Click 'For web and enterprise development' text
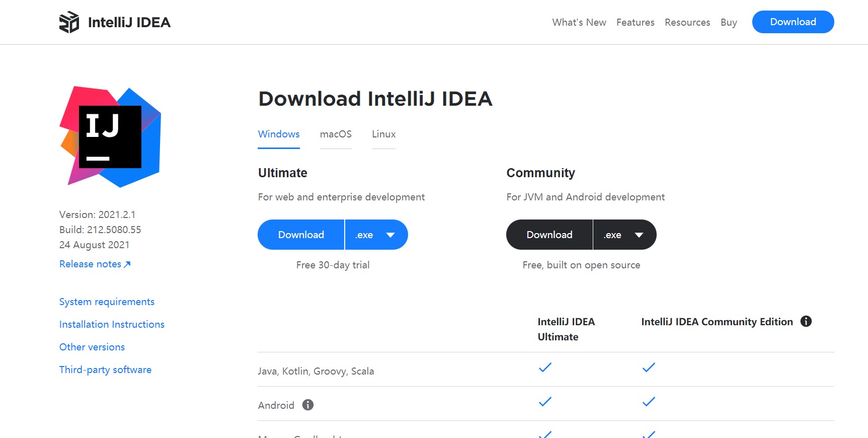This screenshot has height=438, width=868. point(341,197)
